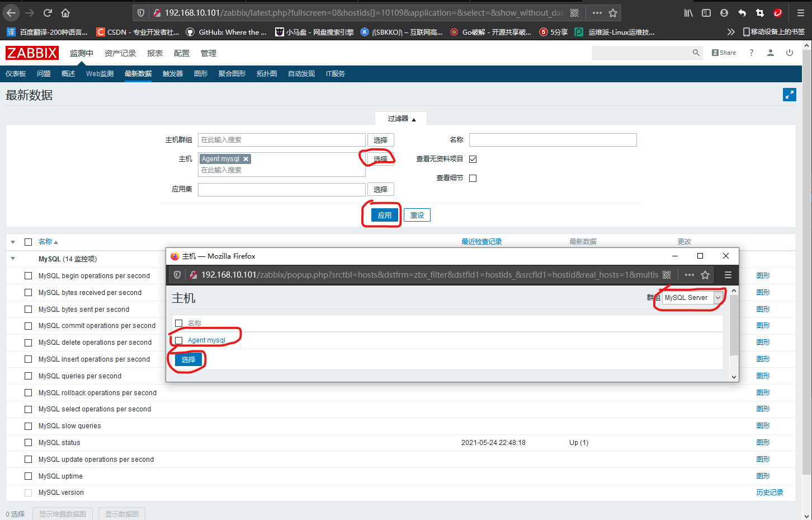Toggle fullscreen mode with the blue expand icon
Viewport: 812px width, 520px height.
click(x=789, y=95)
